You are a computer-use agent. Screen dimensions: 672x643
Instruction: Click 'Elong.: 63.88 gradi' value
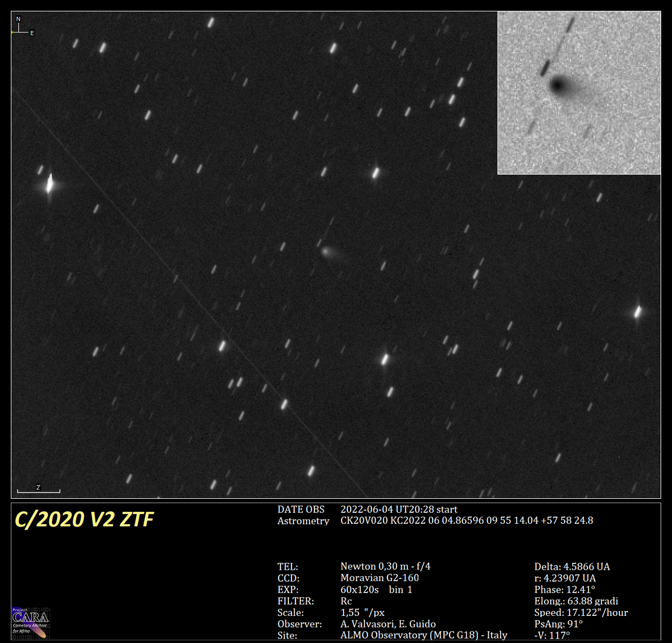(576, 601)
